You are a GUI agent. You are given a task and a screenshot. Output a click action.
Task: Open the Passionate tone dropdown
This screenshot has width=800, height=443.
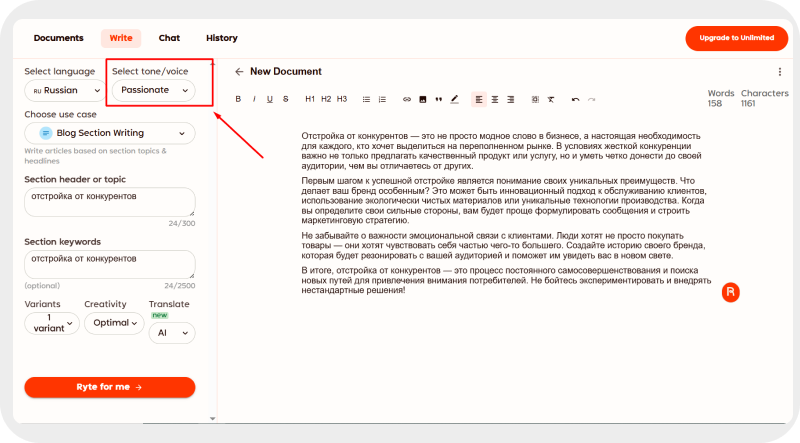tap(154, 90)
